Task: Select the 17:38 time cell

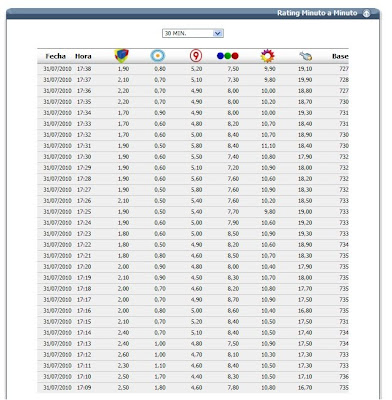Action: click(x=84, y=69)
